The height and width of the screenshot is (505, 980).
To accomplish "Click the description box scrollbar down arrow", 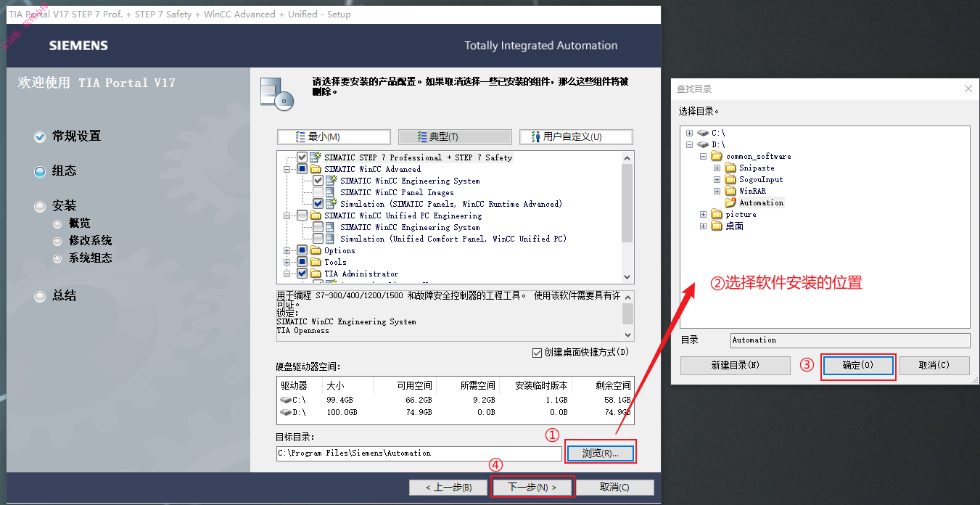I will pyautogui.click(x=628, y=334).
